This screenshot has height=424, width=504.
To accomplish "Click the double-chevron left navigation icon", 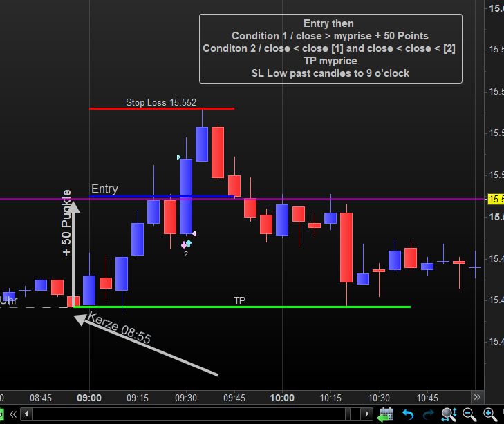I will click(x=13, y=414).
